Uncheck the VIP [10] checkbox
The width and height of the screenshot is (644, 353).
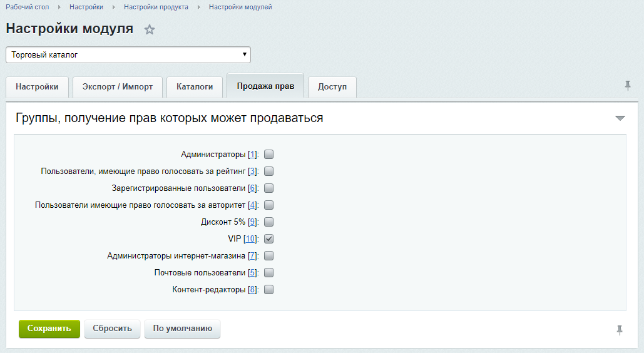268,238
